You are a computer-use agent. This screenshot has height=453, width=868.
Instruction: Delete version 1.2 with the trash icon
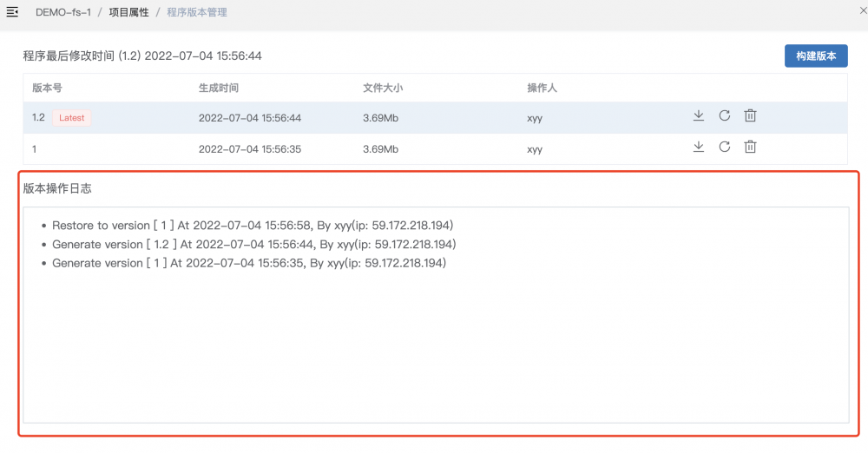(750, 116)
